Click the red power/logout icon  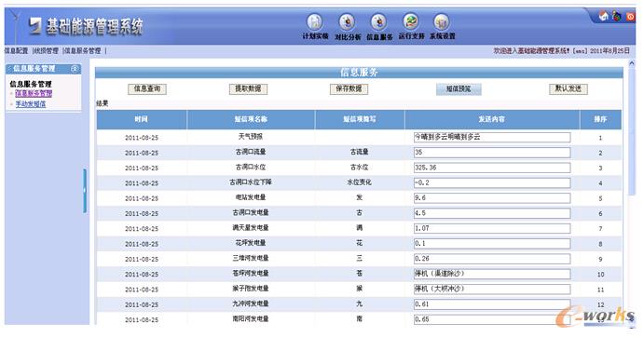pyautogui.click(x=630, y=17)
